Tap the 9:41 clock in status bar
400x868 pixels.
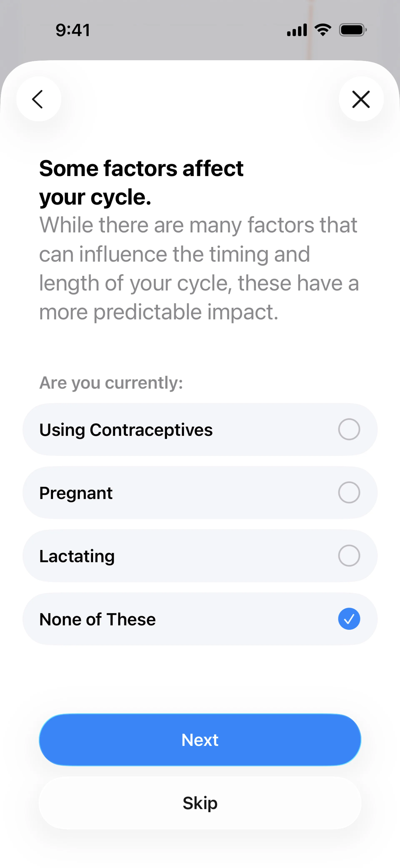click(73, 30)
